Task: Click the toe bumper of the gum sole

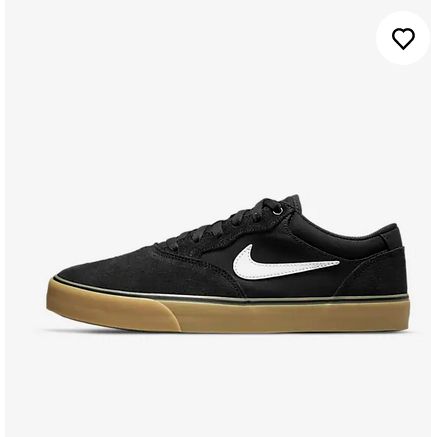Action: [112, 310]
